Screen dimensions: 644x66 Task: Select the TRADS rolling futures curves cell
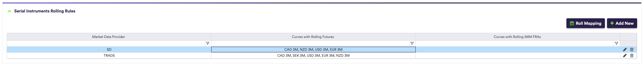pyautogui.click(x=313, y=56)
